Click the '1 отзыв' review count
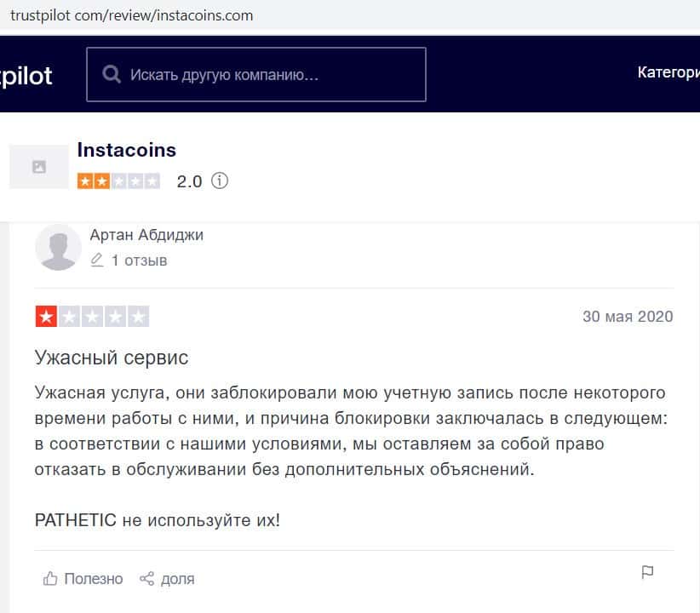Screen dimensions: 700x613 [139, 261]
